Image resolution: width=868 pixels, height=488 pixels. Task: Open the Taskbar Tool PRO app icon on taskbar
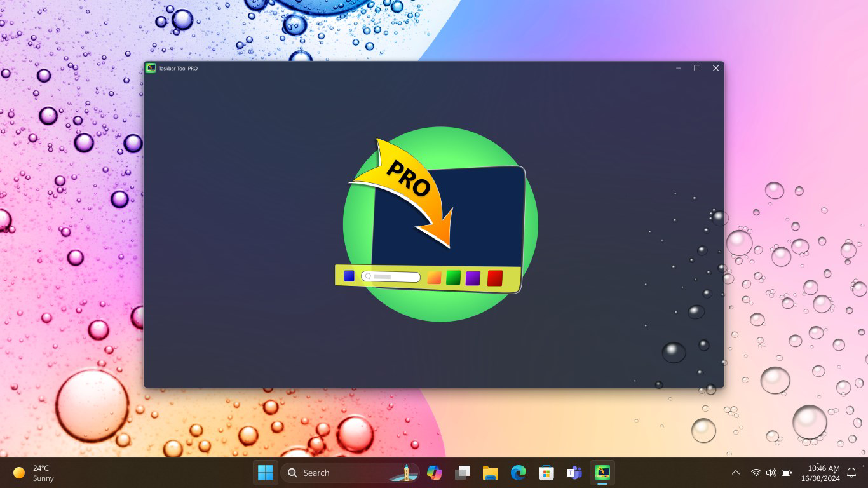(602, 473)
